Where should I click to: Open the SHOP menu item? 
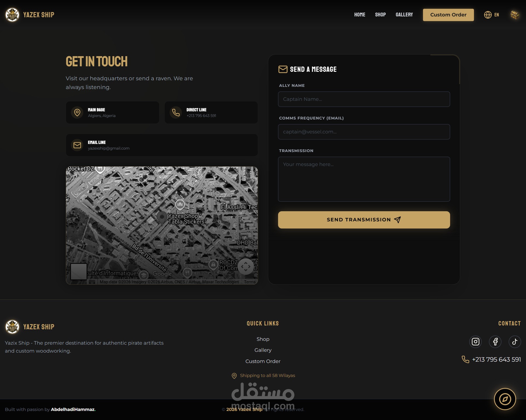coord(380,15)
